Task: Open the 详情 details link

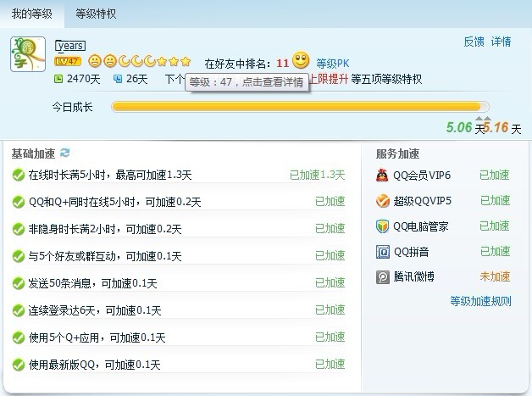Action: [502, 42]
